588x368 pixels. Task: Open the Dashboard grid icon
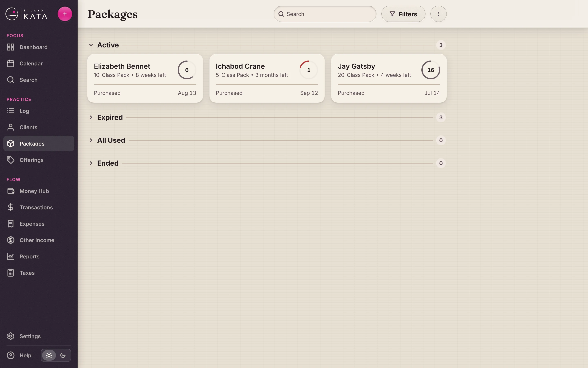[x=10, y=47]
